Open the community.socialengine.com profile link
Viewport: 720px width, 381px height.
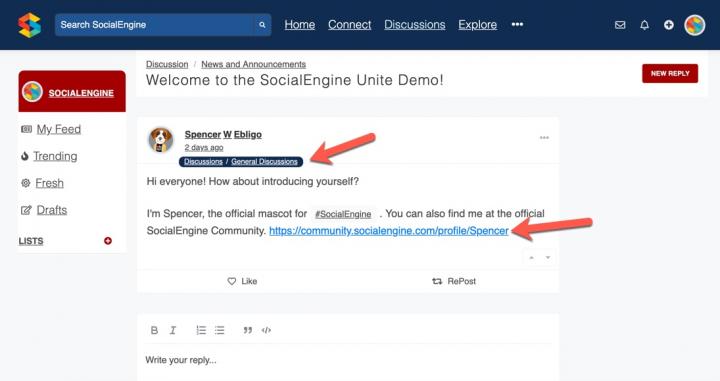[x=389, y=231]
